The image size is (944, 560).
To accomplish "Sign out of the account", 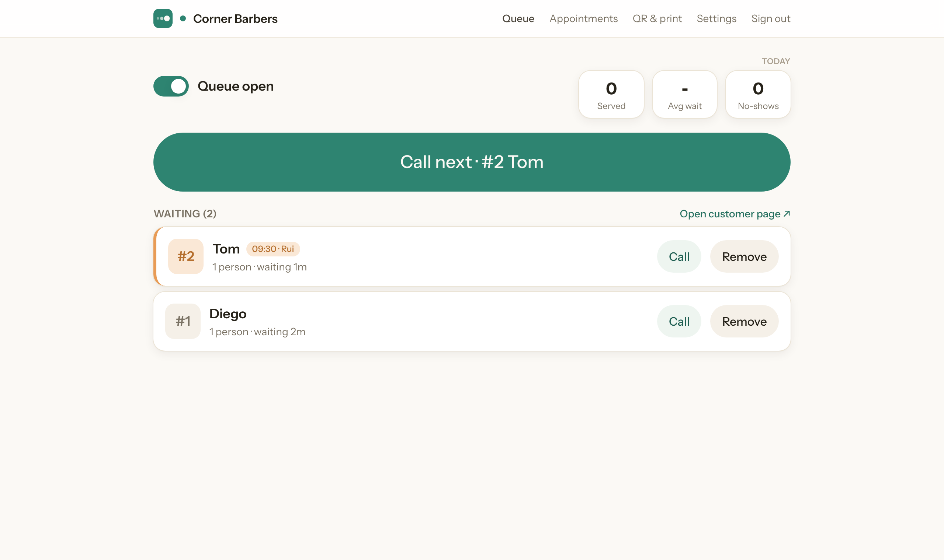I will coord(771,18).
